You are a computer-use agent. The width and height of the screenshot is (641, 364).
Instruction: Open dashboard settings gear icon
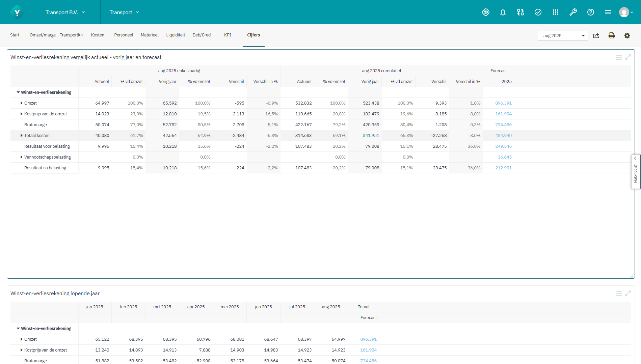(627, 35)
